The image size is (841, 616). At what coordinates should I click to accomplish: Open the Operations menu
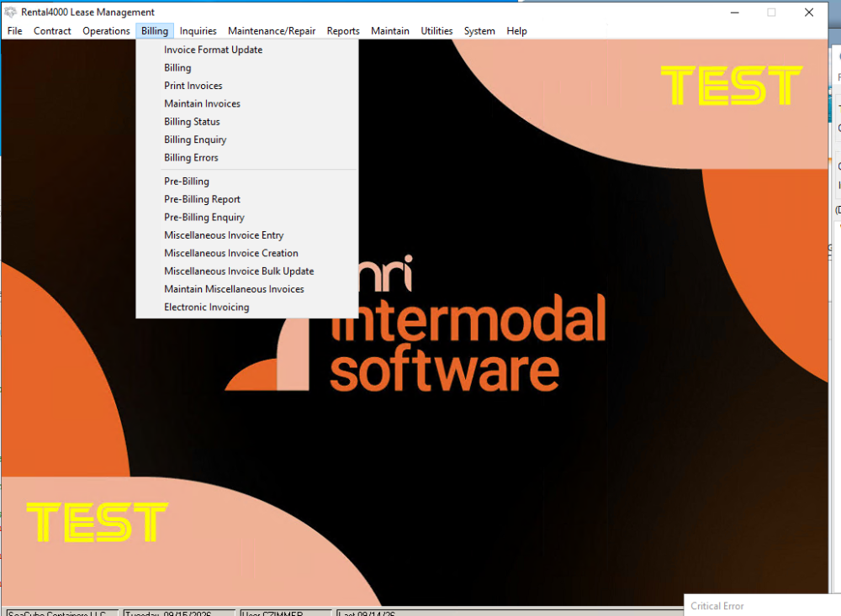[x=106, y=31]
